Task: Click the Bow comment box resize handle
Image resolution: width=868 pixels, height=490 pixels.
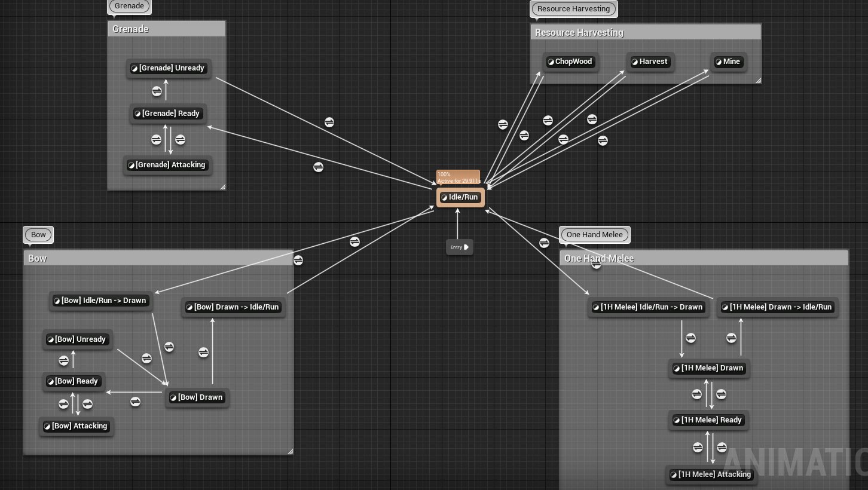Action: pos(290,451)
